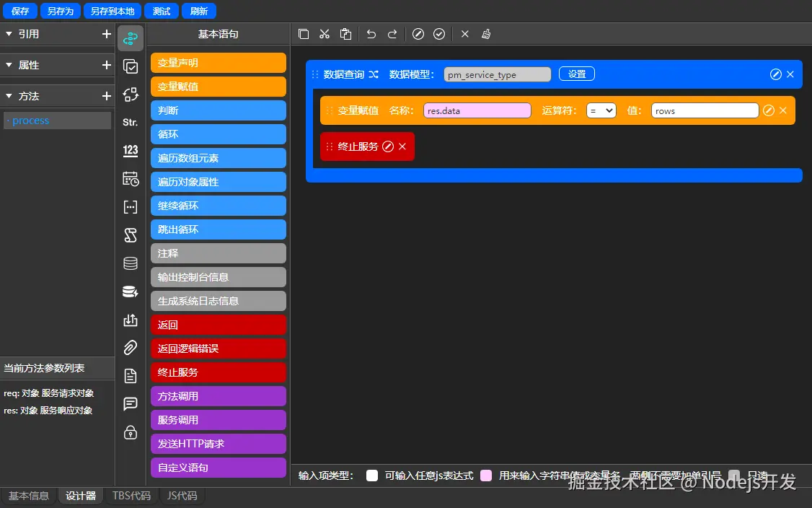Image resolution: width=812 pixels, height=508 pixels.
Task: Open the 基本信息 tab
Action: point(28,496)
